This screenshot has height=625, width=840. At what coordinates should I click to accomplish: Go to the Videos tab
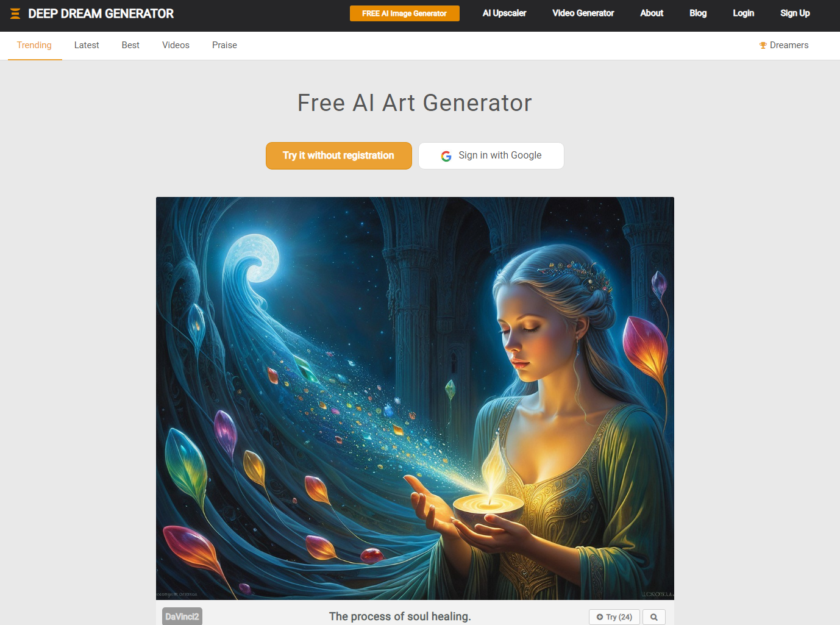176,45
